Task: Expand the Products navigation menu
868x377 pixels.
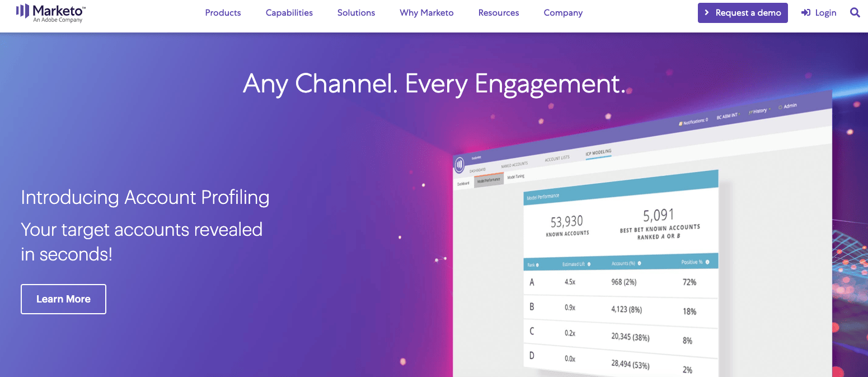Action: click(223, 13)
